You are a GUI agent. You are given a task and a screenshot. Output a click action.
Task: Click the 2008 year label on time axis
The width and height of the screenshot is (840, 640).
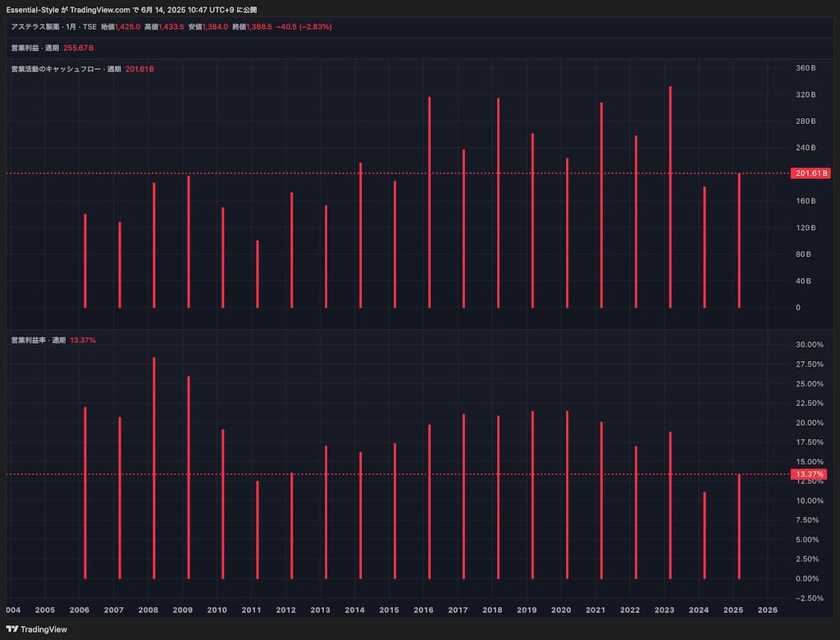click(148, 610)
